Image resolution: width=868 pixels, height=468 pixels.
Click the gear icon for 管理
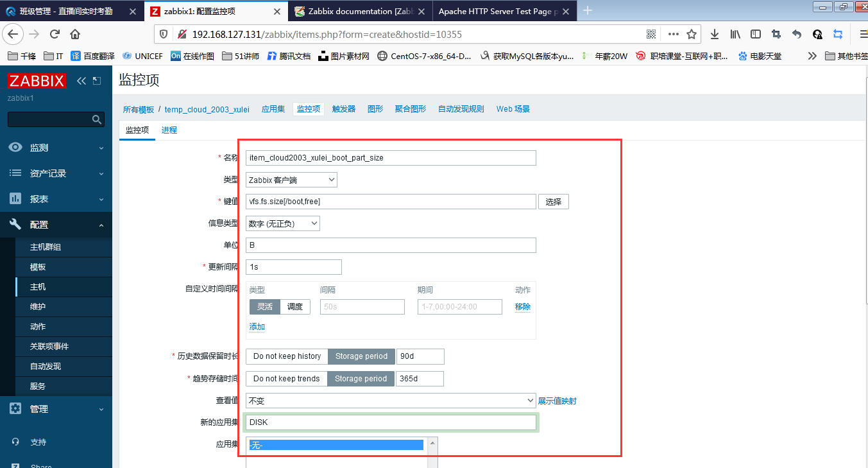(x=15, y=409)
